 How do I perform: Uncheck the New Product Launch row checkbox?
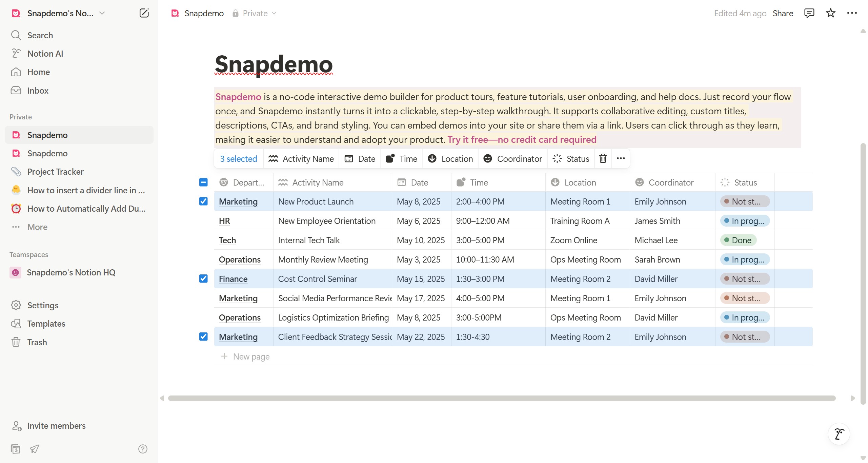203,201
